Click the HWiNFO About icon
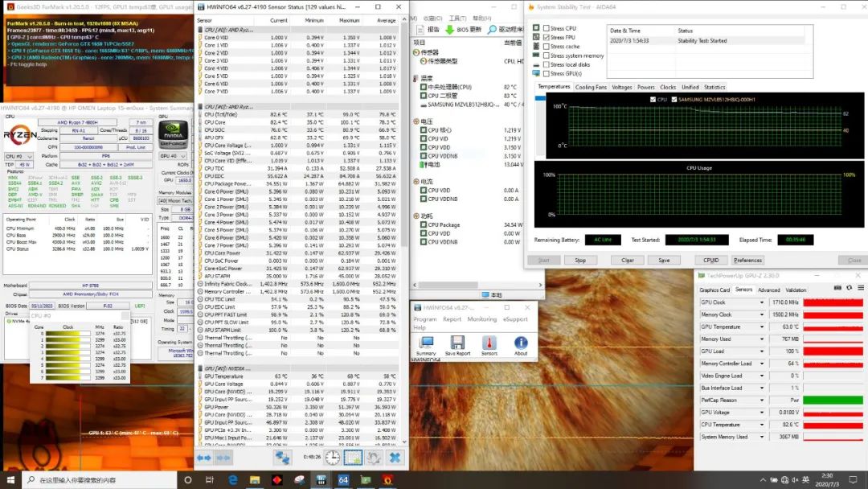Viewport: 868px width, 489px height. [521, 343]
